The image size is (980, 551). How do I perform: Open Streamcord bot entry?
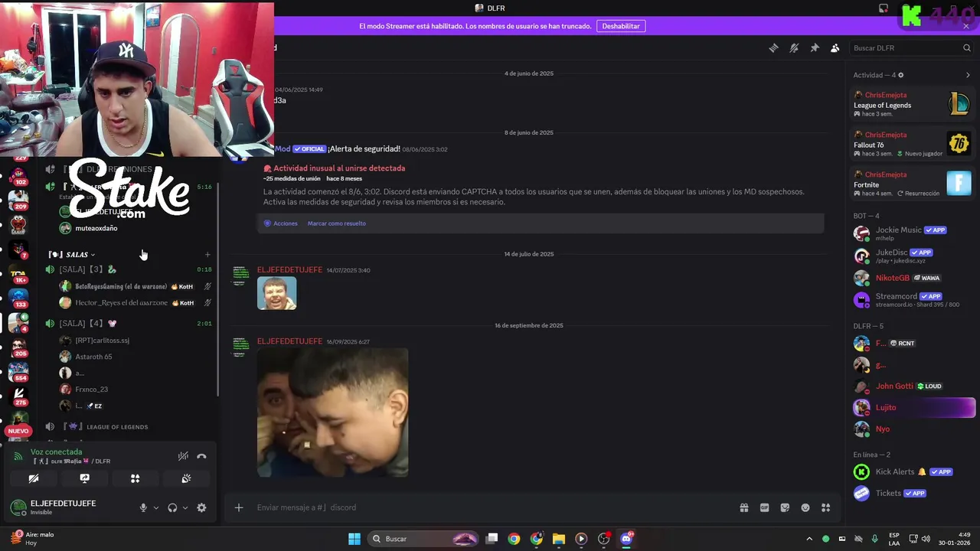point(911,299)
